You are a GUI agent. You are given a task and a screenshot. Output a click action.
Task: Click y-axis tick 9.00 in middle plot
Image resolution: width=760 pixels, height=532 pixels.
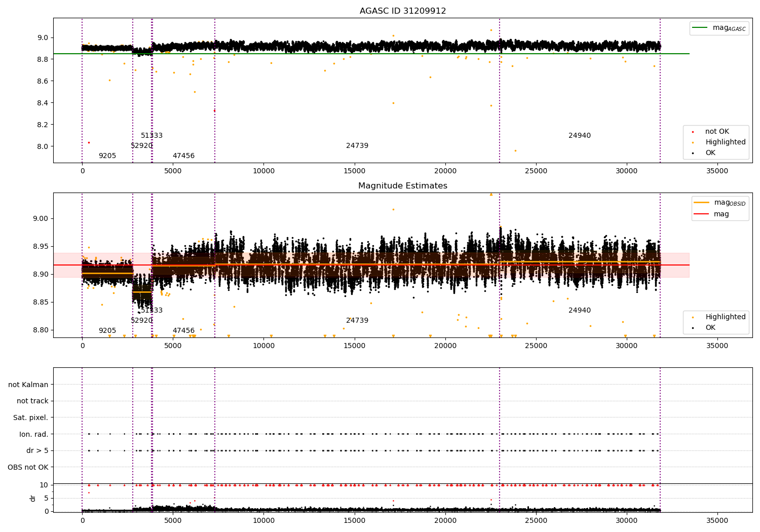point(41,218)
